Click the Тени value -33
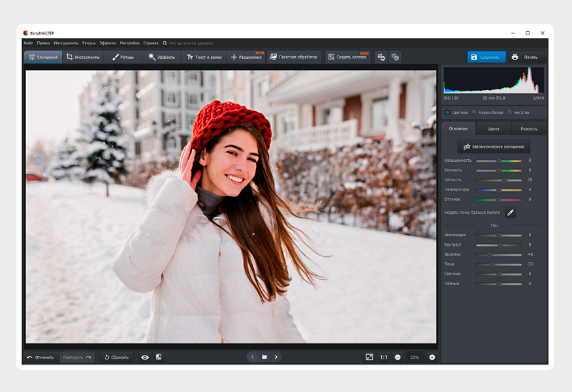This screenshot has width=572, height=392. point(530,264)
